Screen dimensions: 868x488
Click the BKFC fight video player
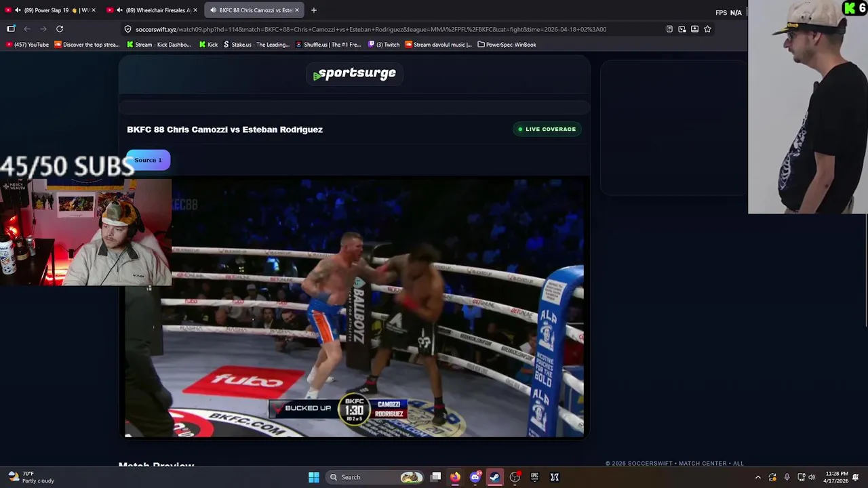[x=354, y=307]
